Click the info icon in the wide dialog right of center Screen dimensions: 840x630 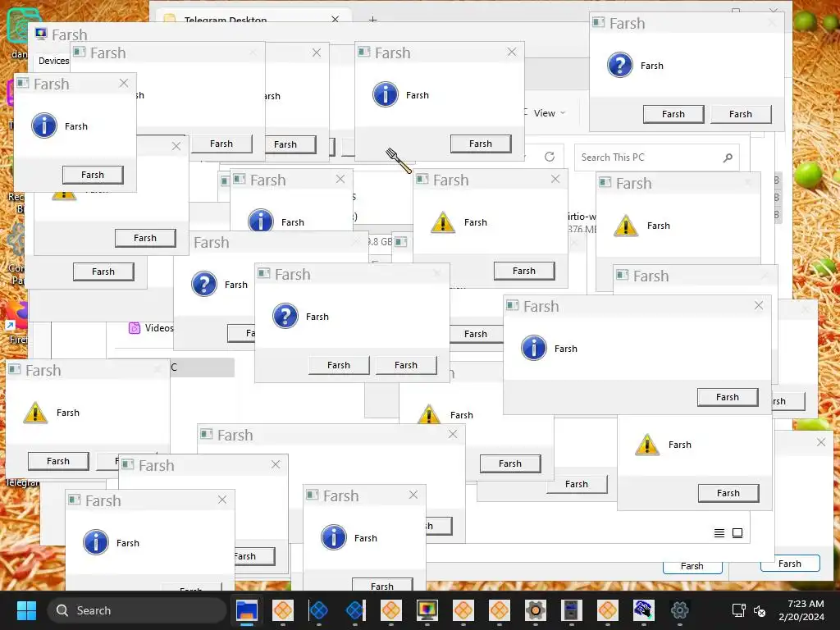(x=533, y=348)
